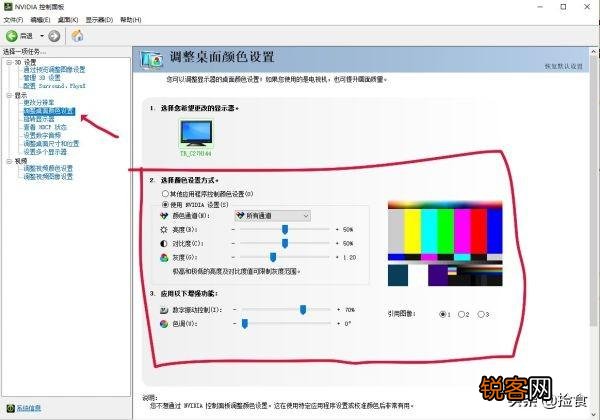Viewport: 600px width, 420px height.
Task: Open 查看 HDCP 状态 in the tree
Action: (x=45, y=127)
